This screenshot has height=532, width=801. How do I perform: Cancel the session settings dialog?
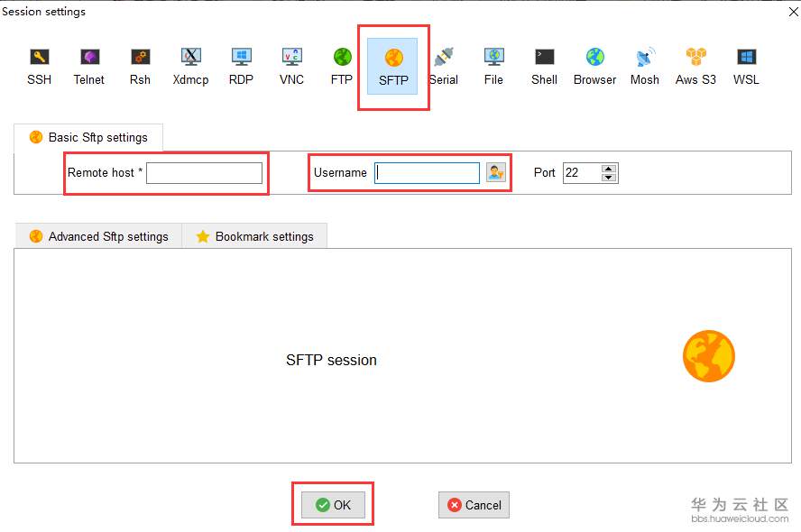pos(474,505)
